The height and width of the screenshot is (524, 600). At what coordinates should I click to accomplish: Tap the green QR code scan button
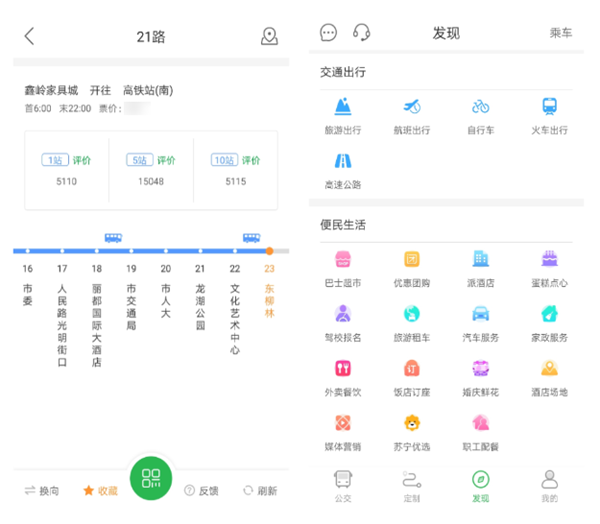[x=151, y=477]
